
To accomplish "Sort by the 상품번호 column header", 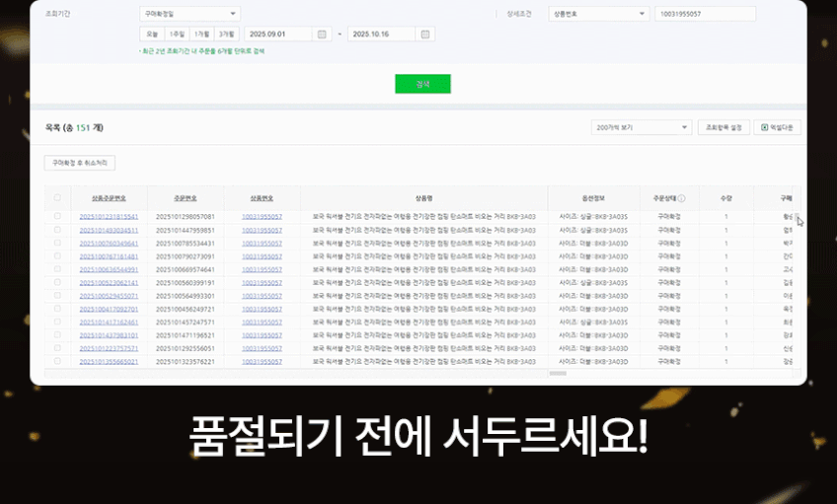I will pos(262,198).
